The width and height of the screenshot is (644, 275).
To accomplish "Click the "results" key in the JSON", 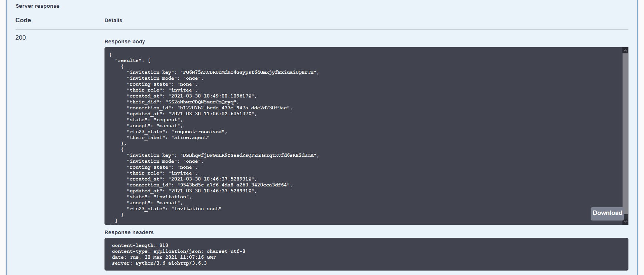I will tap(128, 60).
